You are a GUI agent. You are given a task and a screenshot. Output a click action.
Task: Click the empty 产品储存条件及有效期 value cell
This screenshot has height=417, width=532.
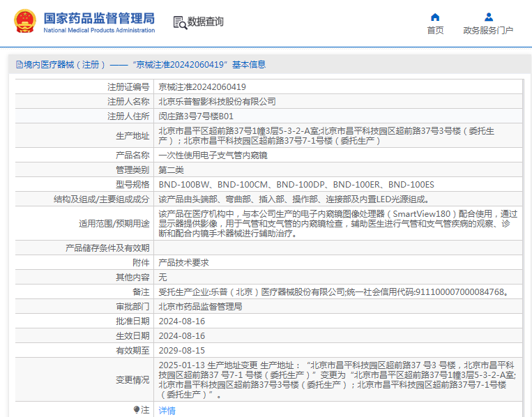[x=338, y=248]
